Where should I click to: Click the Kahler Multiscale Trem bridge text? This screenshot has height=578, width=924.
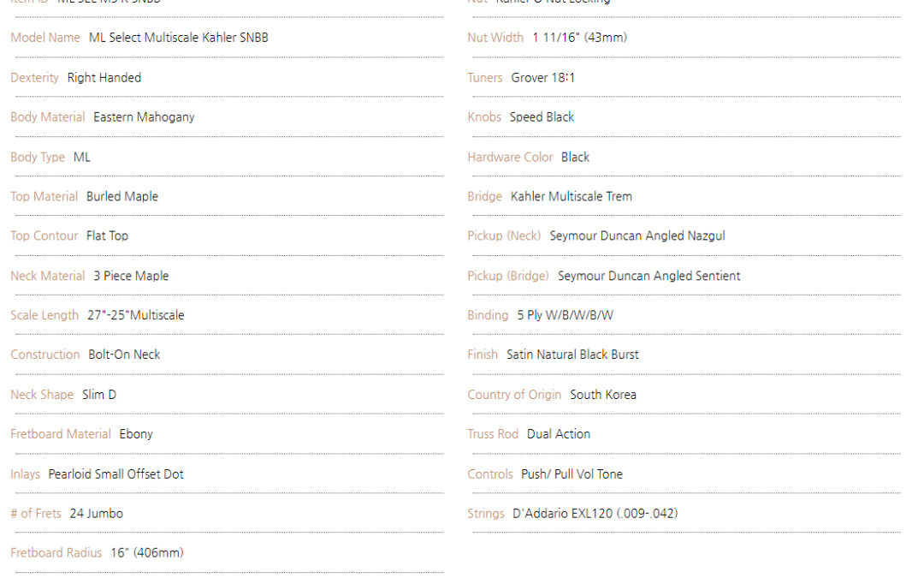click(x=571, y=196)
